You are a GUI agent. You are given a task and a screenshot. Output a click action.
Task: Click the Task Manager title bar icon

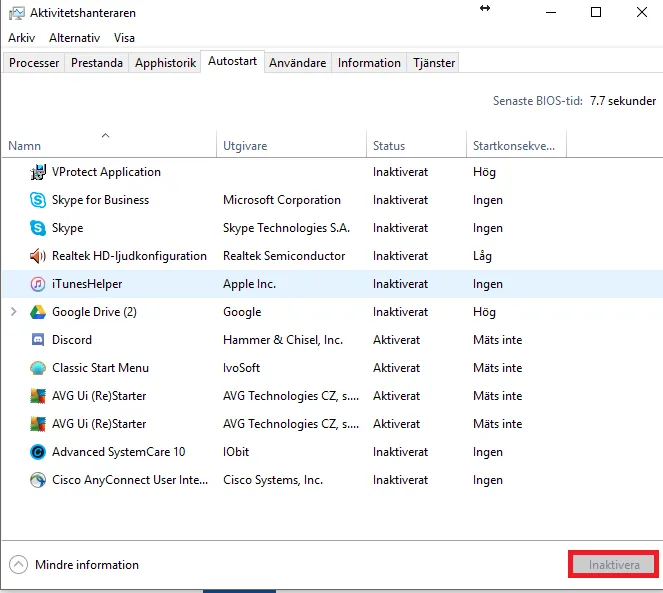16,13
